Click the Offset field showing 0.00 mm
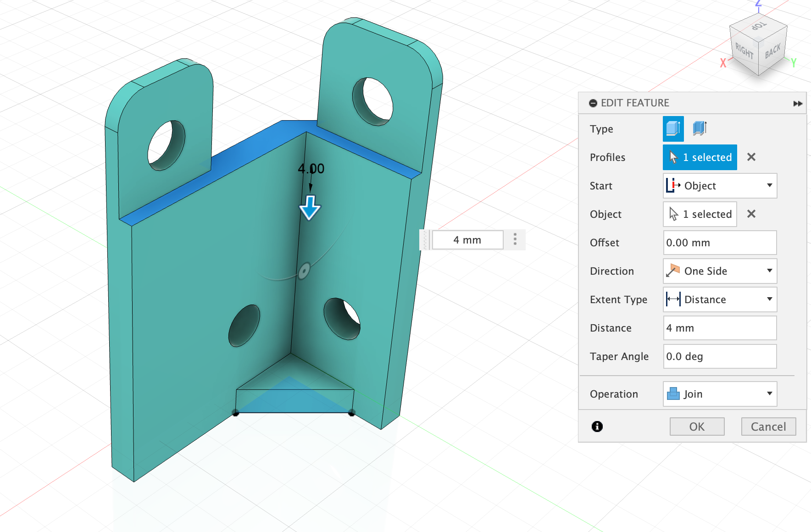The height and width of the screenshot is (532, 811). click(x=720, y=243)
